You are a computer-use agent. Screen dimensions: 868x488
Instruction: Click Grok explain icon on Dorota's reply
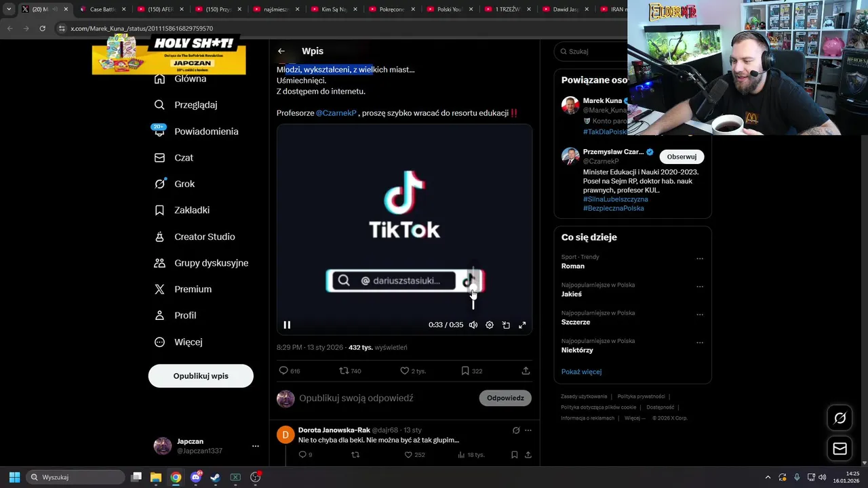(x=516, y=430)
